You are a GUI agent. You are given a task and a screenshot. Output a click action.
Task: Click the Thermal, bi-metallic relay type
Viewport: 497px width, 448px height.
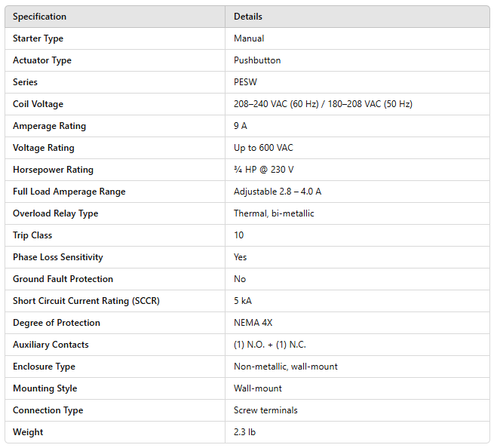pos(274,213)
